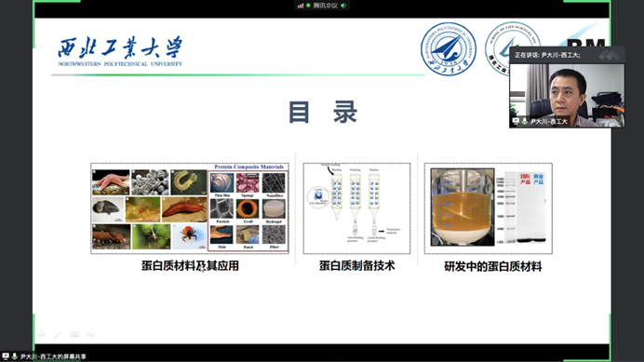Click the microphone icon beside screen share label
The width and height of the screenshot is (644, 362).
(14, 356)
